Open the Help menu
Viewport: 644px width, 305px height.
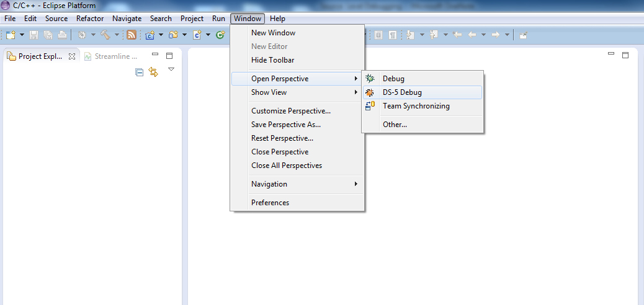278,19
